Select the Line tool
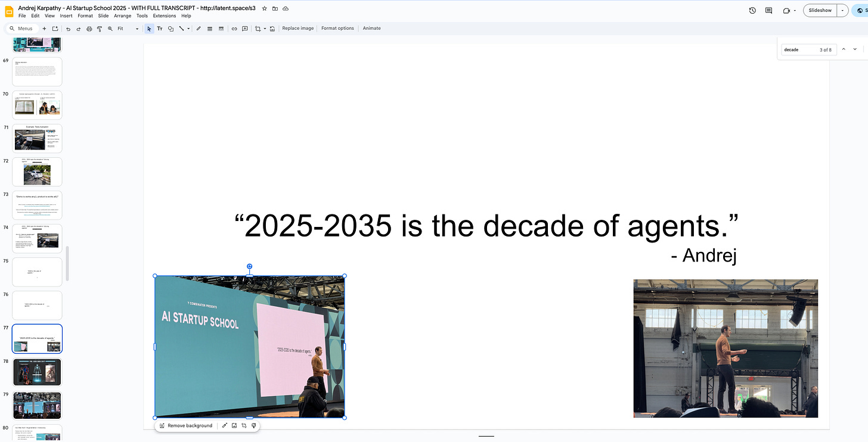This screenshot has height=442, width=868. pos(181,29)
